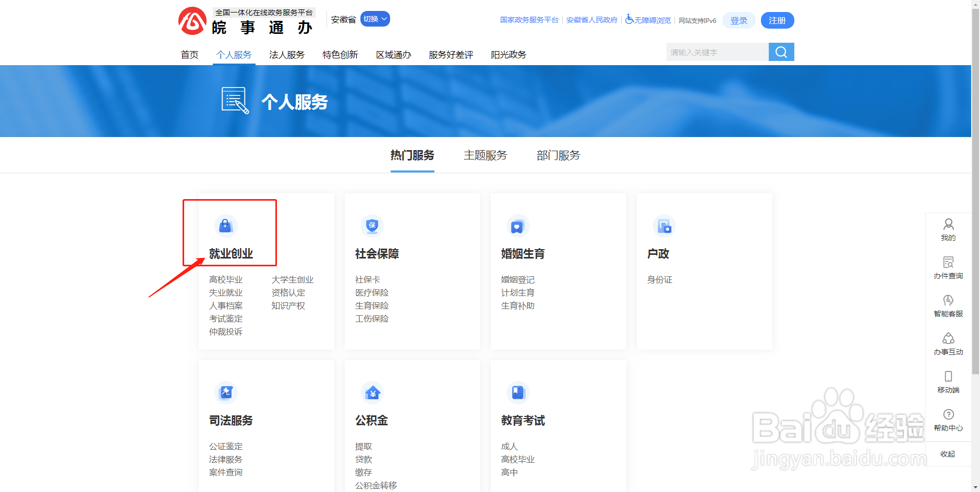The image size is (980, 492).
Task: Open 我的 profile in sidebar
Action: tap(948, 230)
